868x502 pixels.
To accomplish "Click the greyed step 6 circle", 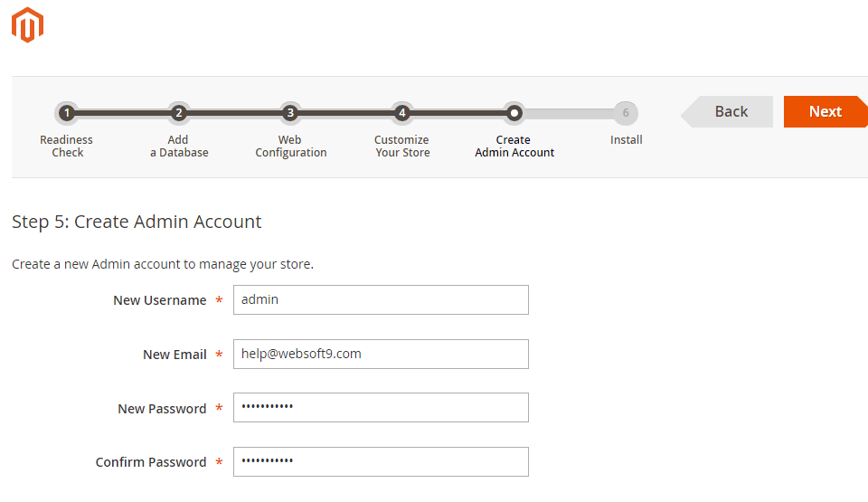I will (626, 113).
